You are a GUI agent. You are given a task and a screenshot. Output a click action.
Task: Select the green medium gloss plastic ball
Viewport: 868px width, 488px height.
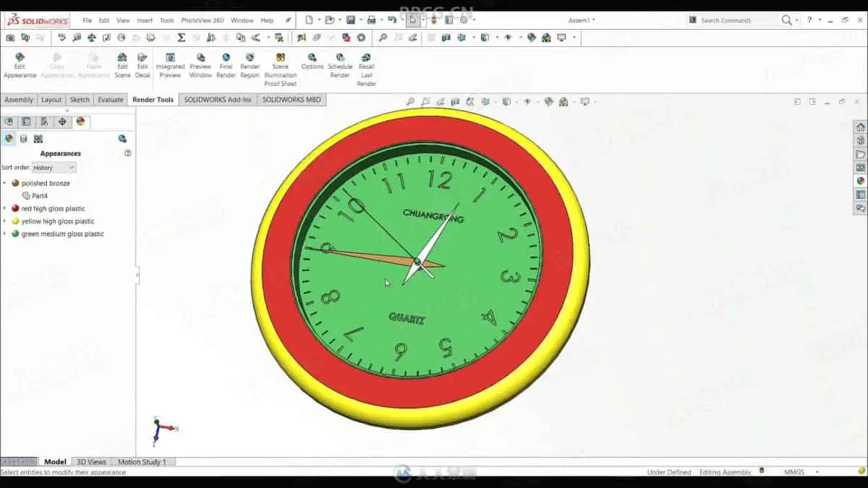point(15,234)
